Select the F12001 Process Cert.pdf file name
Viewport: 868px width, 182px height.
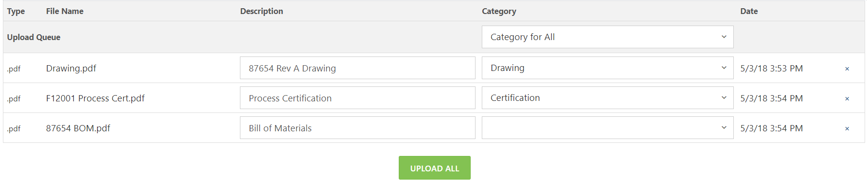click(95, 98)
